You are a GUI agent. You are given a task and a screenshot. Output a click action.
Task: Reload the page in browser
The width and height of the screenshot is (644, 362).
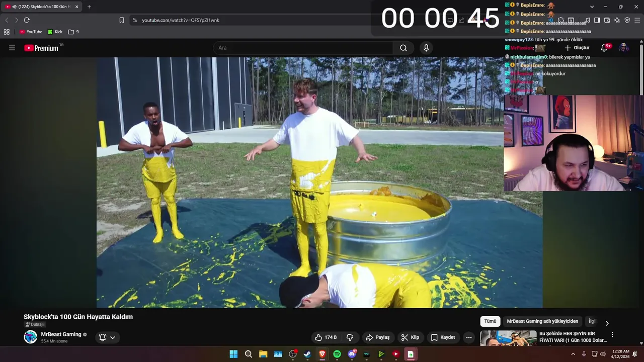point(27,20)
